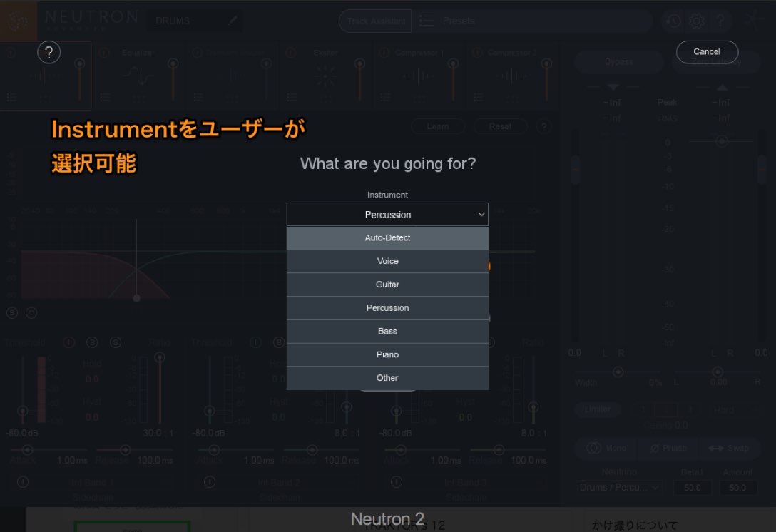Click the first band's B bypass icon
This screenshot has height=532, width=776.
tap(92, 342)
